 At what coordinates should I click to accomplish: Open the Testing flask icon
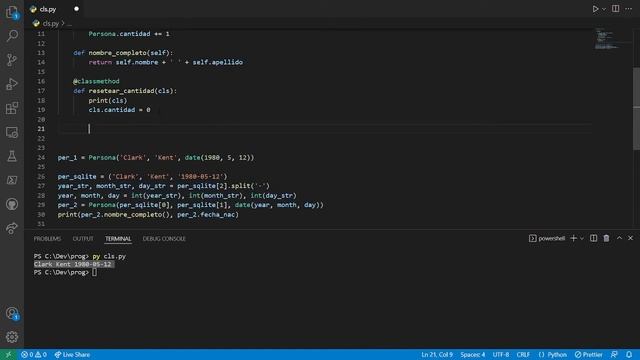12,156
